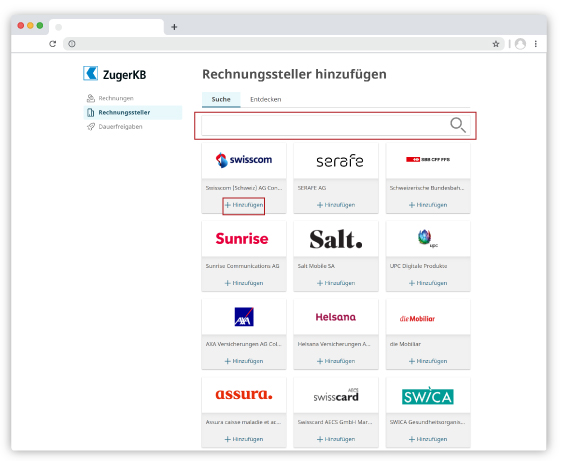Click the SBB CFF FFS logo

[428, 160]
